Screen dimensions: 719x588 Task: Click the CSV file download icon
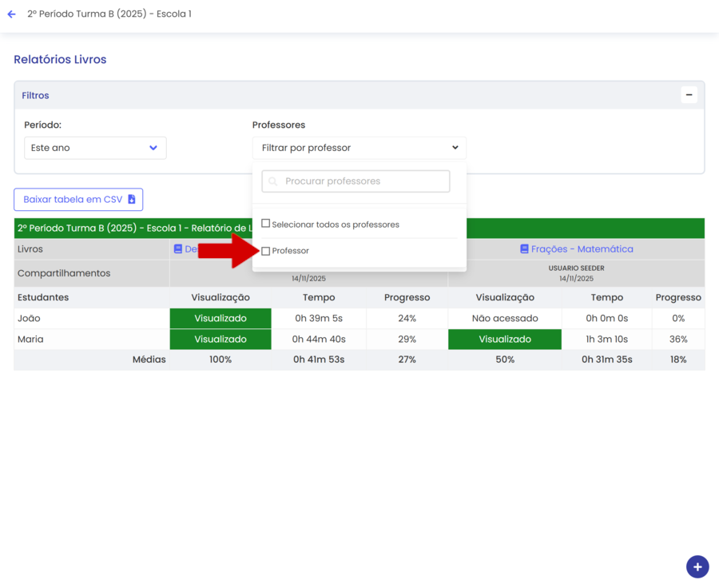(x=132, y=200)
